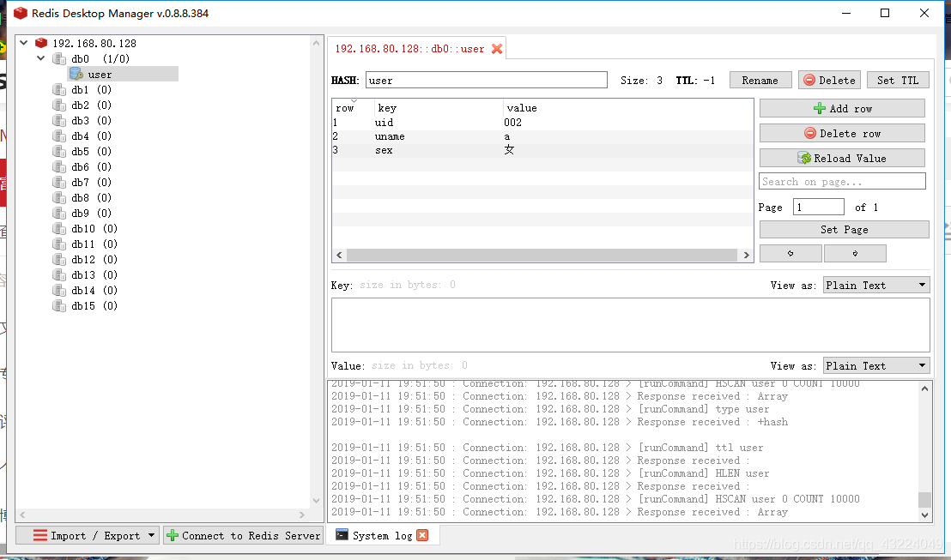Select the db15 database icon
The image size is (951, 560).
click(x=59, y=306)
